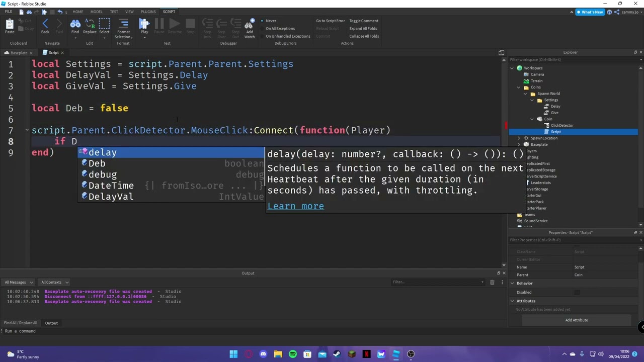
Task: Select the Never debug errors option
Action: click(269, 21)
